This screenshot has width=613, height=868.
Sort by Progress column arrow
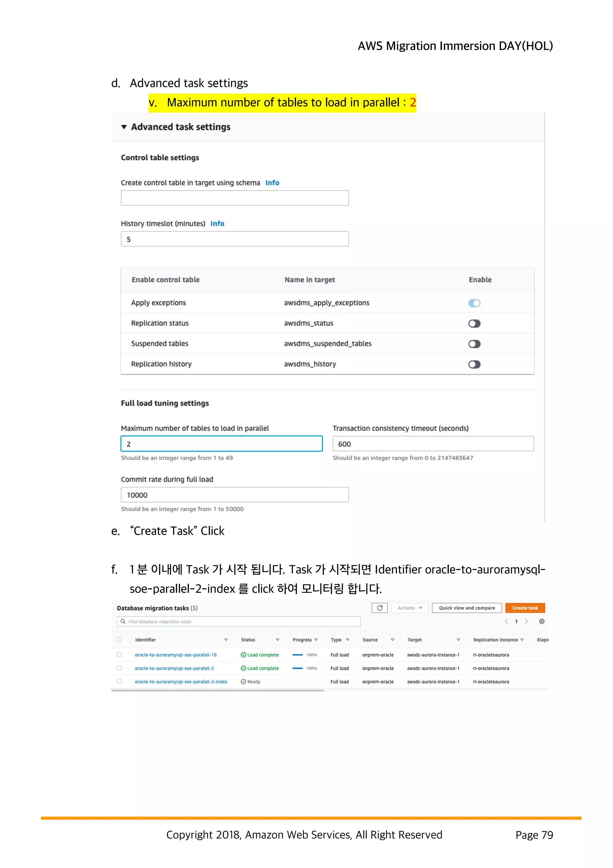pos(316,640)
